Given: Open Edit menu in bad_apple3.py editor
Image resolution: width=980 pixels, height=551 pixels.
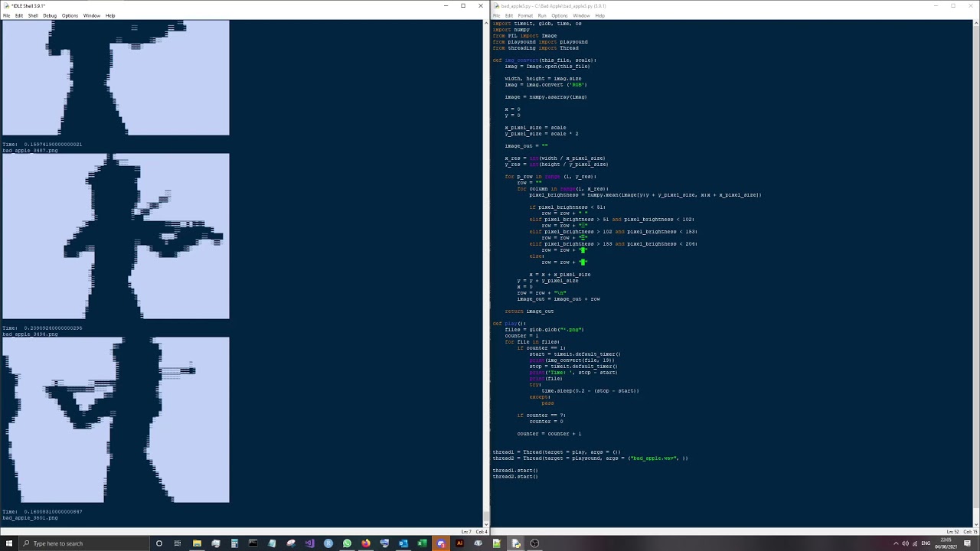Looking at the screenshot, I should (x=509, y=15).
